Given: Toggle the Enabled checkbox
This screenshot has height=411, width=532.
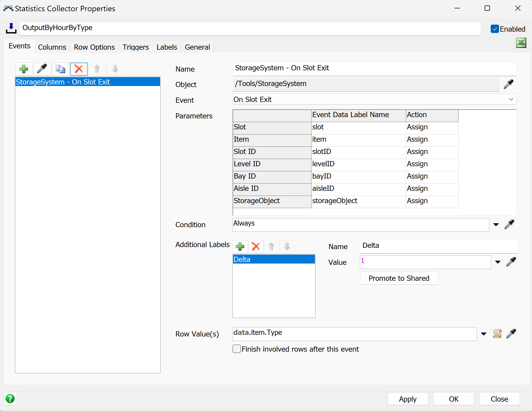Looking at the screenshot, I should (495, 29).
